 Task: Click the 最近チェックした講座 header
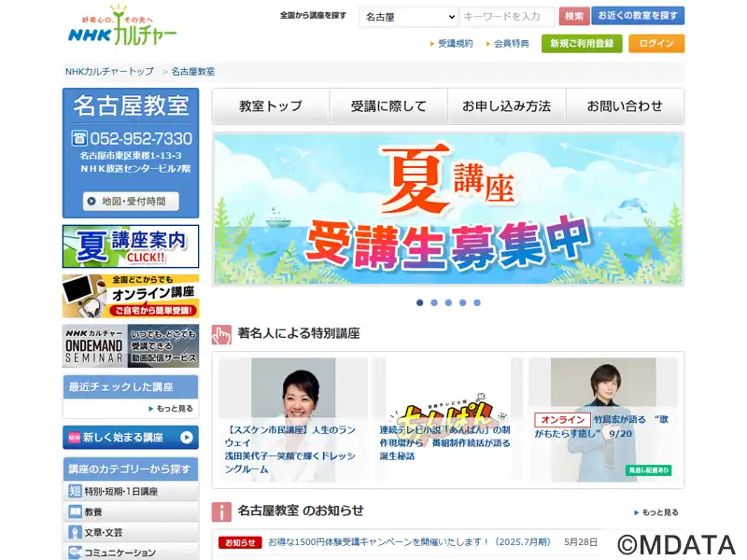(x=131, y=386)
